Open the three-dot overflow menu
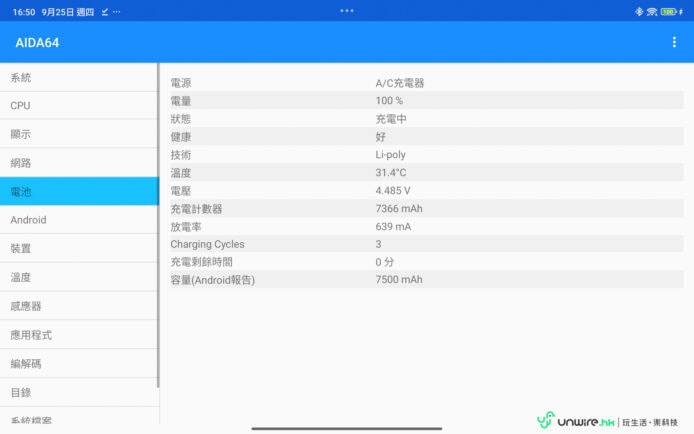694x434 pixels. pyautogui.click(x=674, y=43)
